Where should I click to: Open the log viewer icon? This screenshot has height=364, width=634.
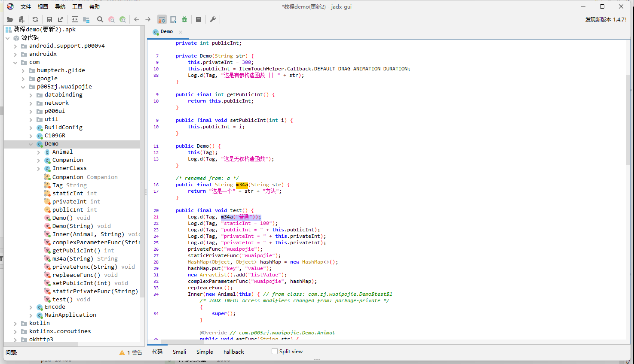(199, 19)
